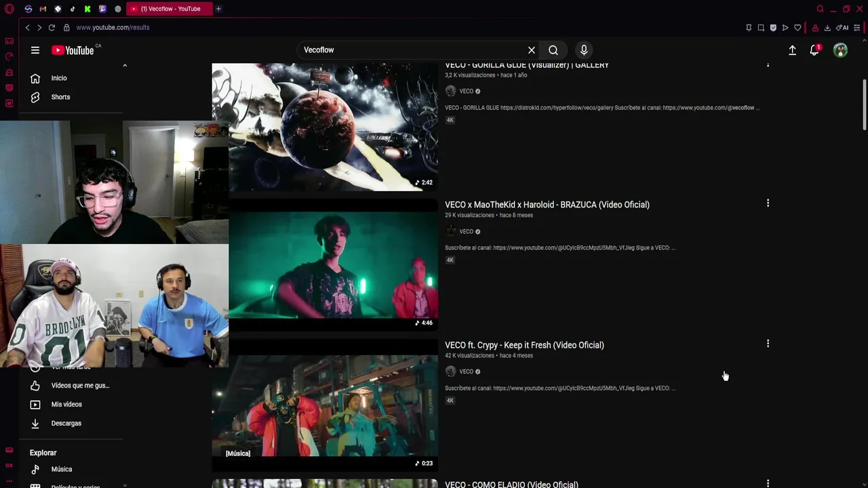Screen dimensions: 868x488
Task: Play the Keep it Fresh thumbnail
Action: [x=325, y=405]
